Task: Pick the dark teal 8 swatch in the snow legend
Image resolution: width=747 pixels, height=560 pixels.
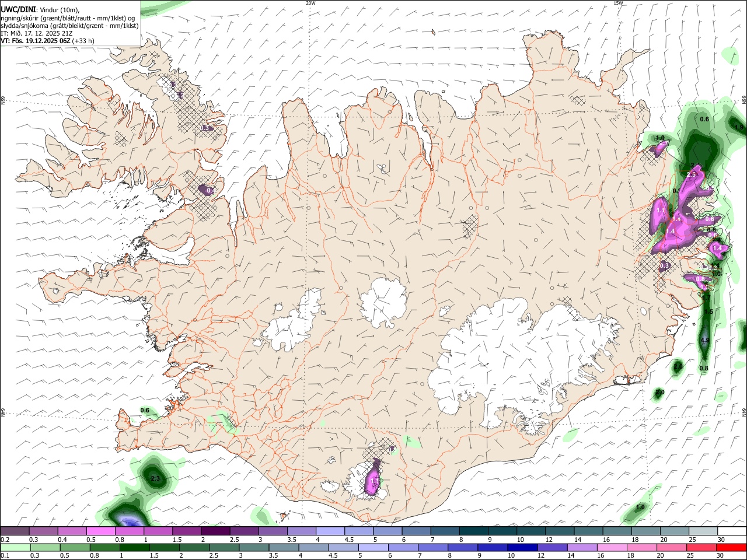Action: click(x=473, y=531)
